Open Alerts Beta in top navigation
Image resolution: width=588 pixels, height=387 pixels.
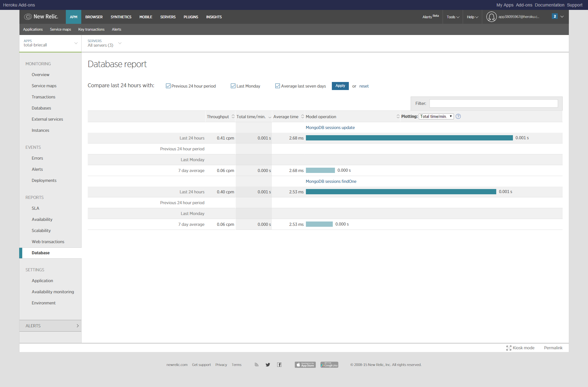[x=430, y=17]
